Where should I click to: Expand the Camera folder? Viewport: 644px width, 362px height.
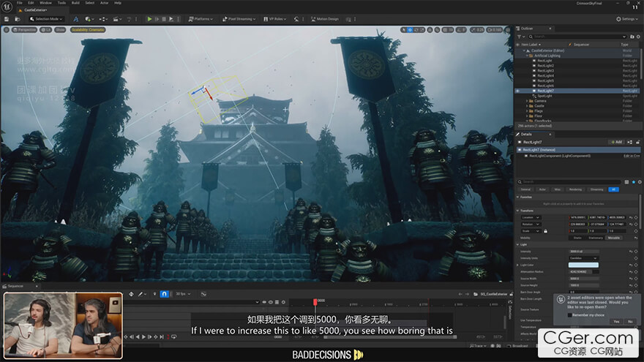point(527,101)
